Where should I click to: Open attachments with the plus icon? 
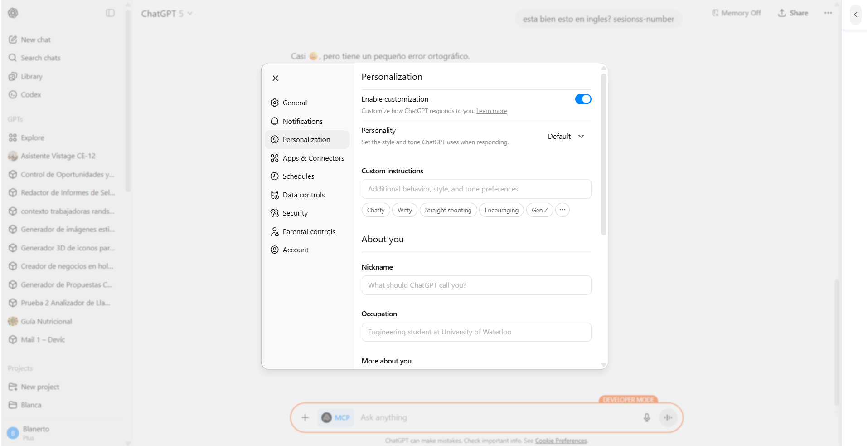304,417
